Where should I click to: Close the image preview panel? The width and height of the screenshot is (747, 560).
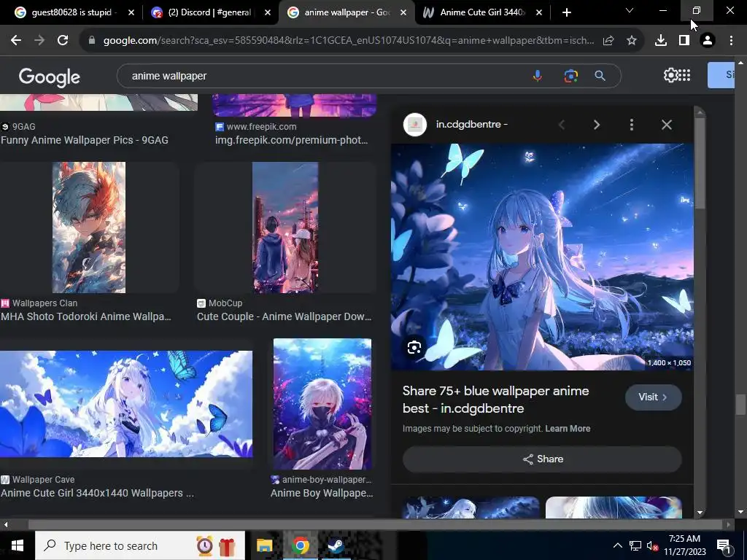[x=667, y=125]
